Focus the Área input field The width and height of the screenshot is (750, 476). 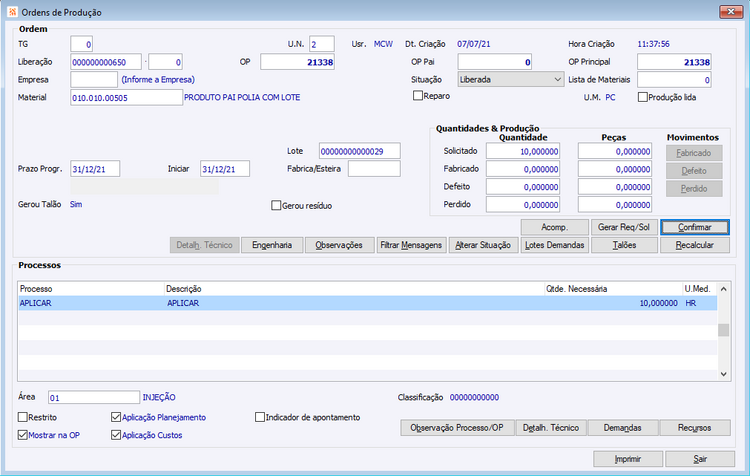coord(94,397)
